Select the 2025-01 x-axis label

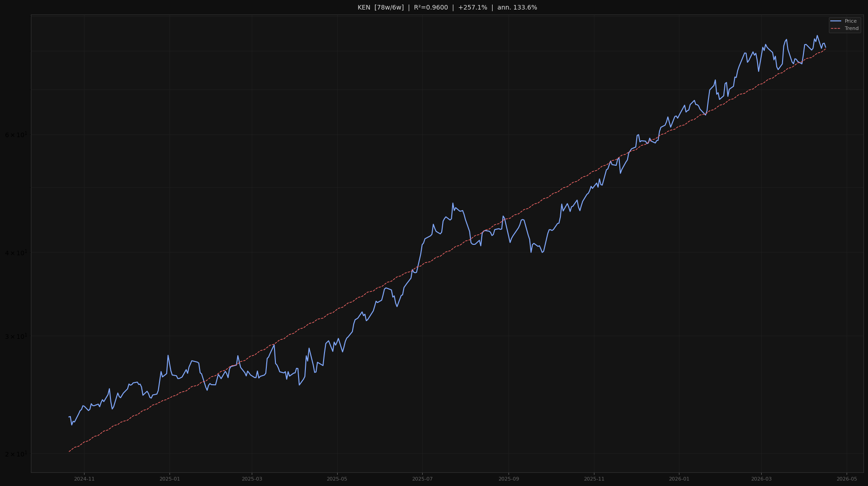[169, 478]
